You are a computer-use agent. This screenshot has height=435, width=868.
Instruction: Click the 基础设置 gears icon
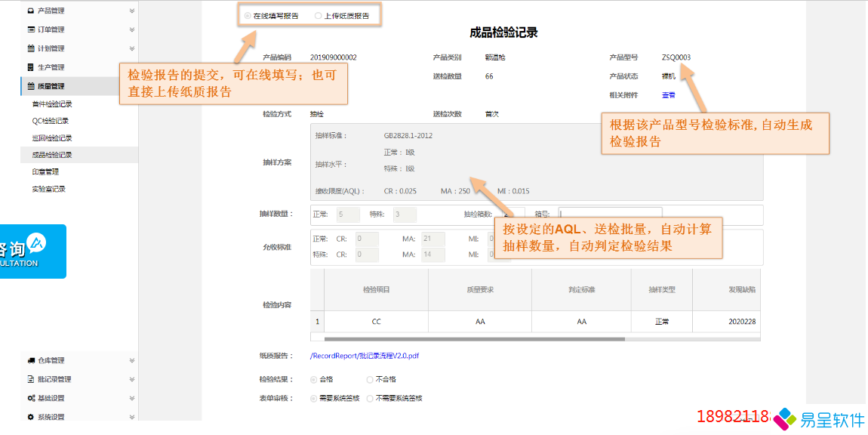pyautogui.click(x=31, y=399)
